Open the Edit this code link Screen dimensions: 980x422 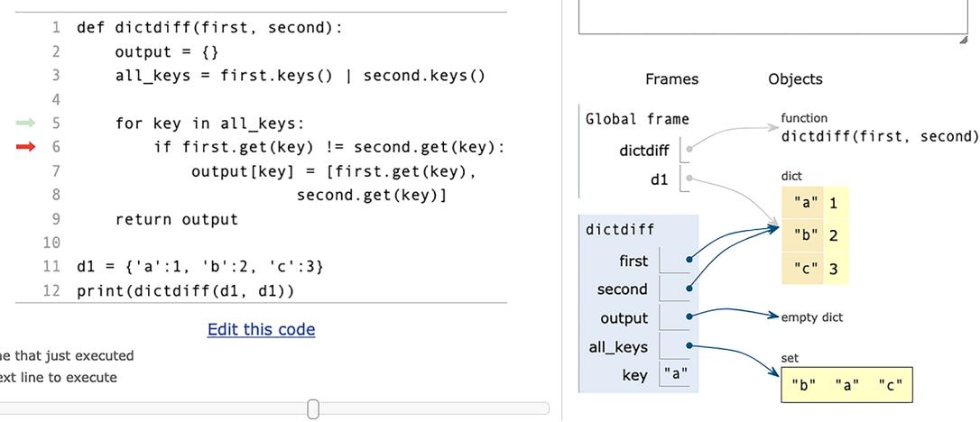coord(261,329)
